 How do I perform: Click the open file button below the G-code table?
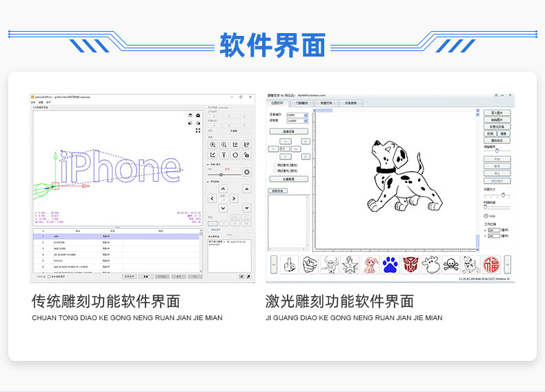(129, 277)
